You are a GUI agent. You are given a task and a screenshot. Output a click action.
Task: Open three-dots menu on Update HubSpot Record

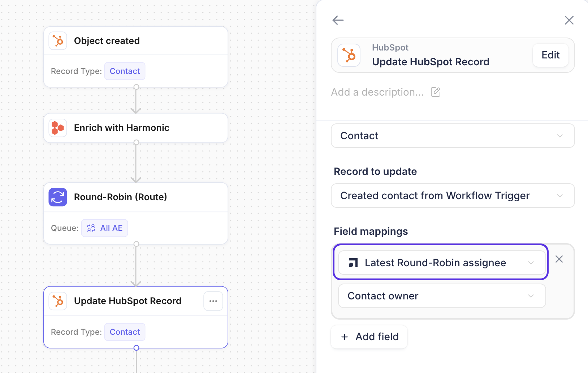(x=213, y=301)
